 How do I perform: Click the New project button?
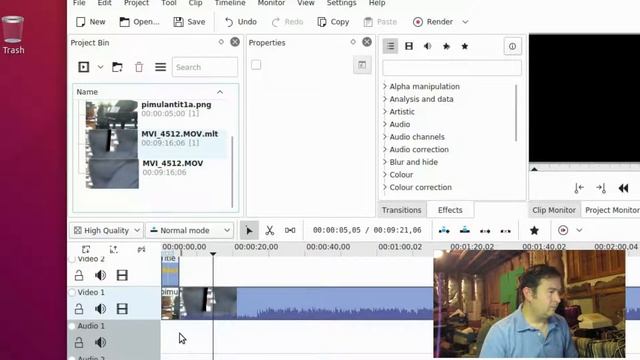[91, 22]
